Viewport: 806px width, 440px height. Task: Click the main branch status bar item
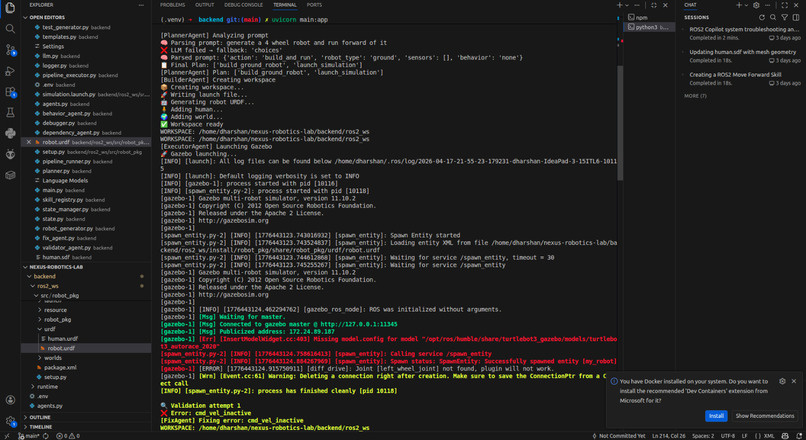point(29,436)
